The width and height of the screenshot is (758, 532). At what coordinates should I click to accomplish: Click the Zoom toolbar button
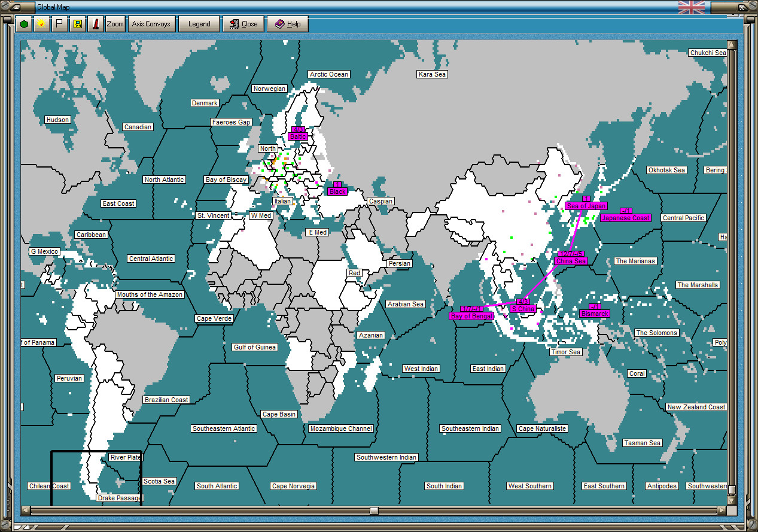click(115, 24)
